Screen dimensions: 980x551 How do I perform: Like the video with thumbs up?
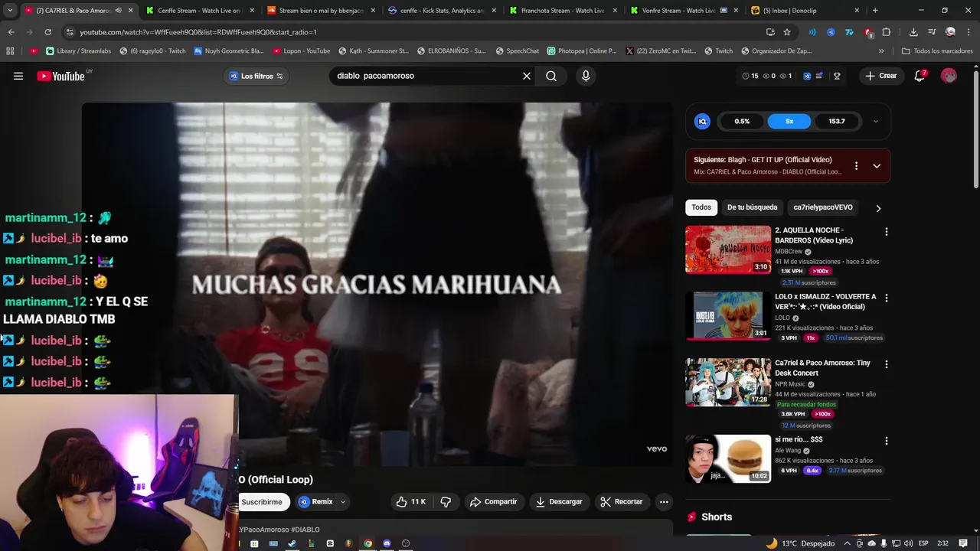410,502
